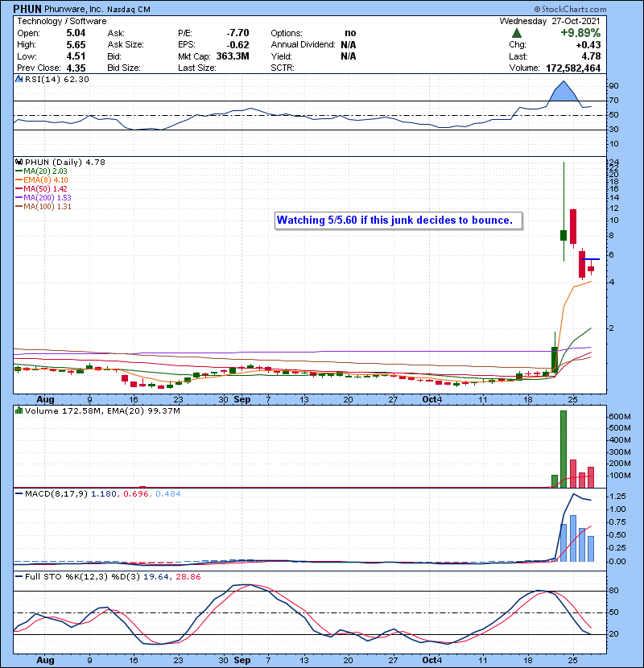Click the Low value 4.51
This screenshot has width=644, height=668.
76,56
